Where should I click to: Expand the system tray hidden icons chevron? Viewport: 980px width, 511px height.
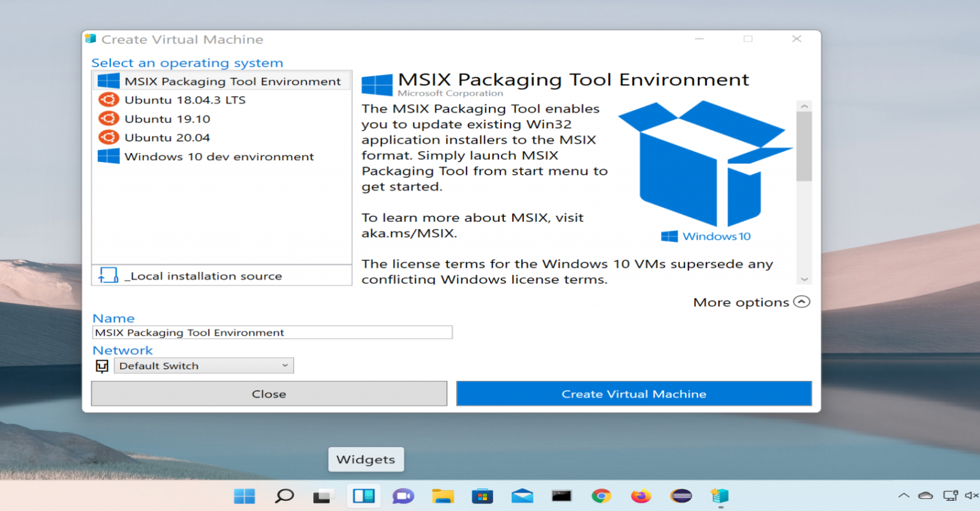pos(903,495)
